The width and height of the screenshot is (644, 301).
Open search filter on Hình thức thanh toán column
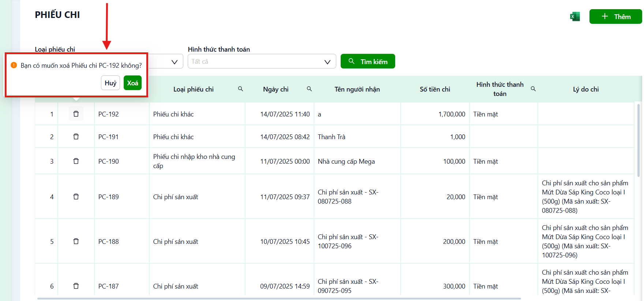pos(533,89)
